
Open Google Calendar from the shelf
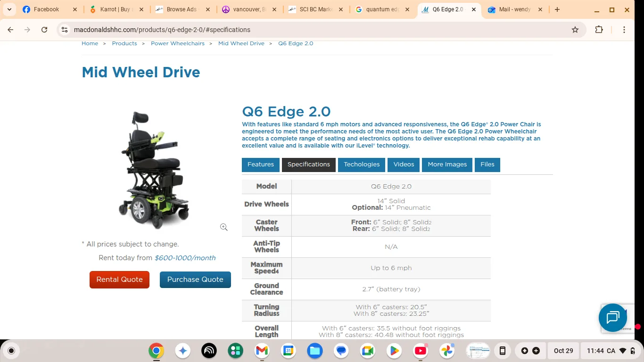pyautogui.click(x=288, y=351)
